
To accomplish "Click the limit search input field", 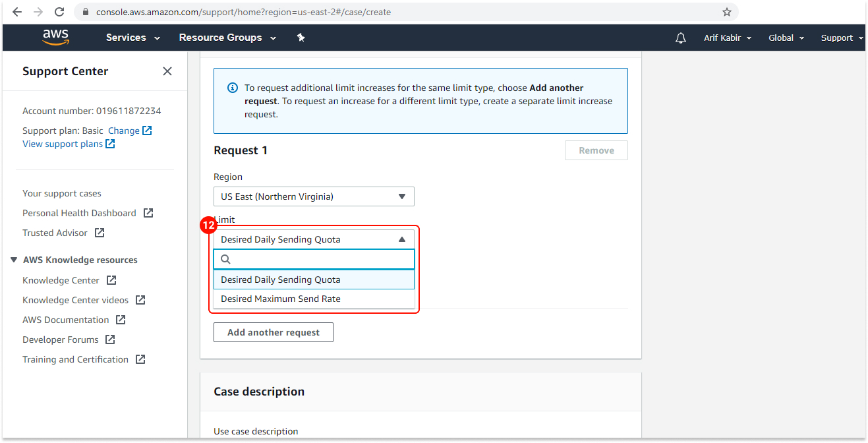I will click(x=320, y=259).
